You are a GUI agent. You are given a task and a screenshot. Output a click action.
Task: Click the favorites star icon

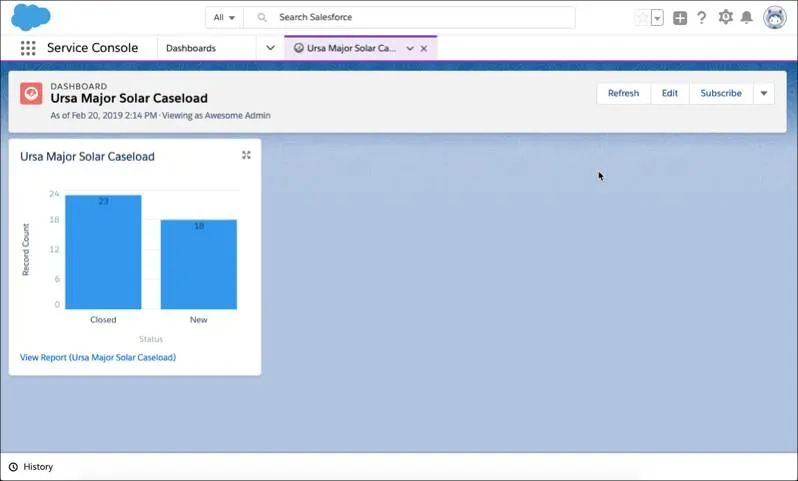642,18
